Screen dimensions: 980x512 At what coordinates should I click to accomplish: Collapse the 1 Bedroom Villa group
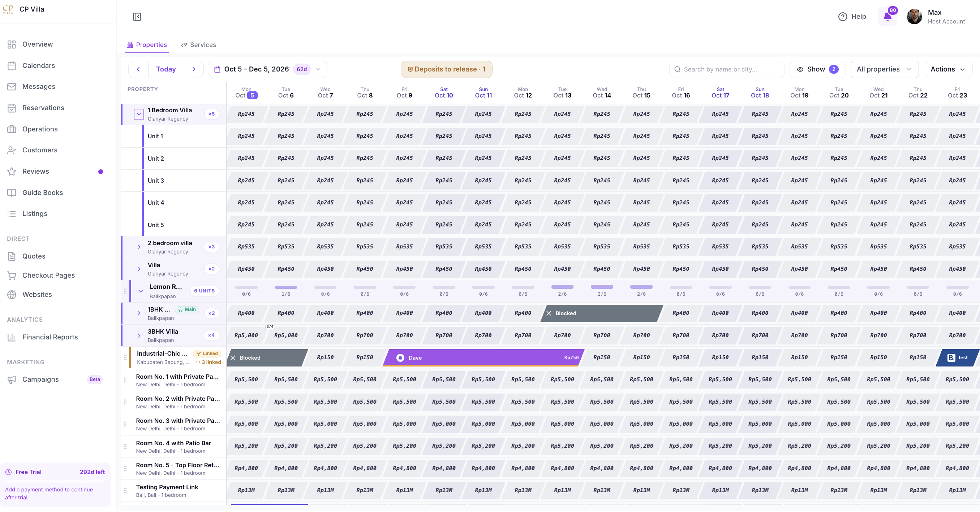(139, 114)
